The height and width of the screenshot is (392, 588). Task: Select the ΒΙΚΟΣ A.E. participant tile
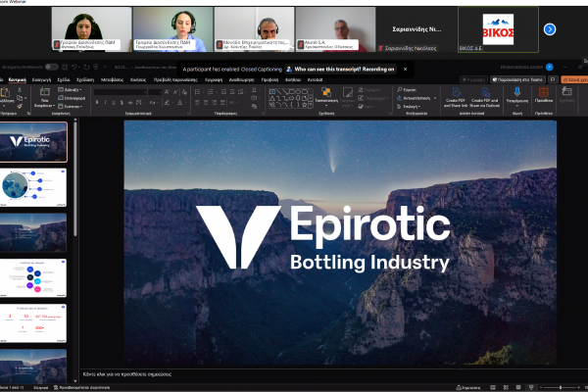click(498, 29)
